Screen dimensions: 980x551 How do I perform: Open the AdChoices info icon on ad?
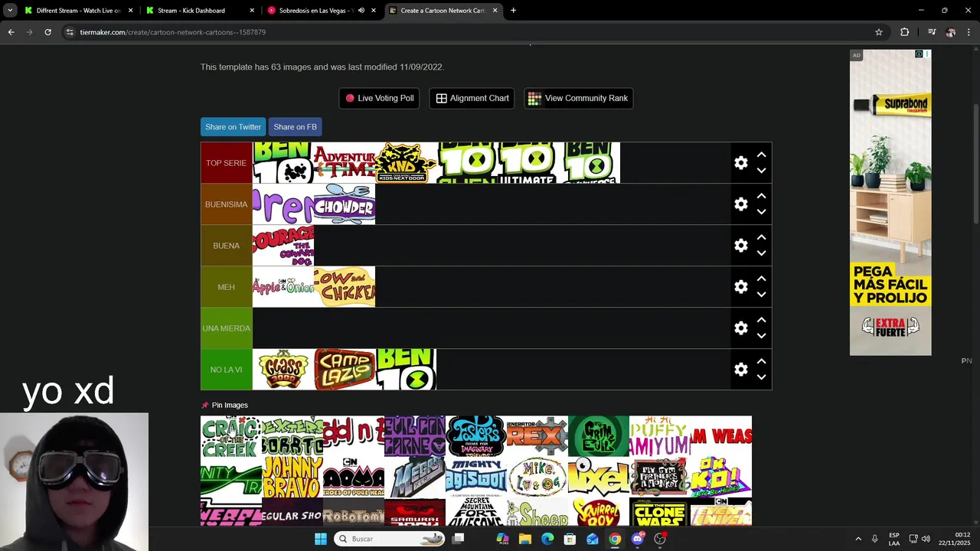coord(919,54)
